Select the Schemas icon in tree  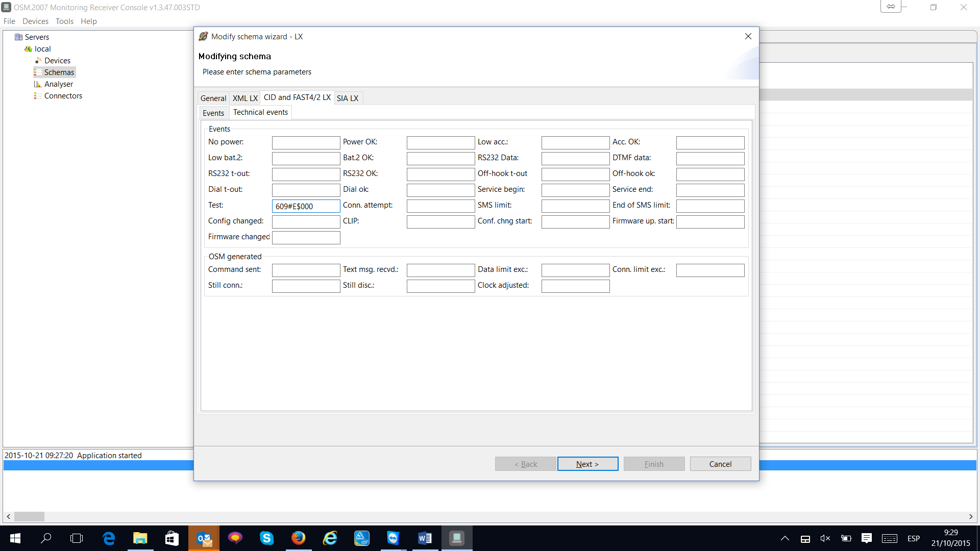[x=38, y=72]
